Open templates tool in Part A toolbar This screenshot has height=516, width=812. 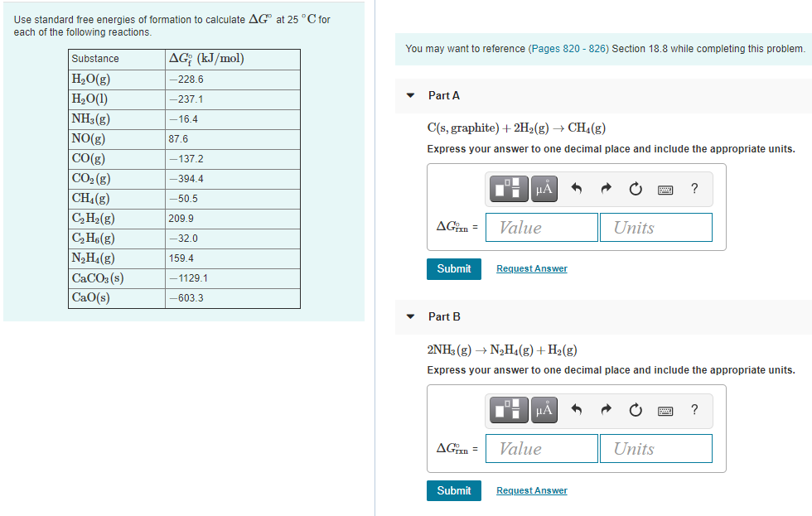pyautogui.click(x=509, y=188)
